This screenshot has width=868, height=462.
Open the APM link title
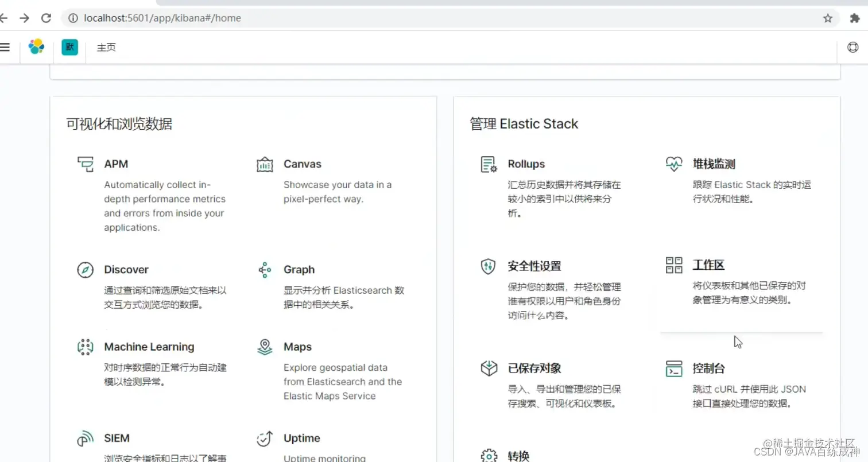click(x=116, y=164)
